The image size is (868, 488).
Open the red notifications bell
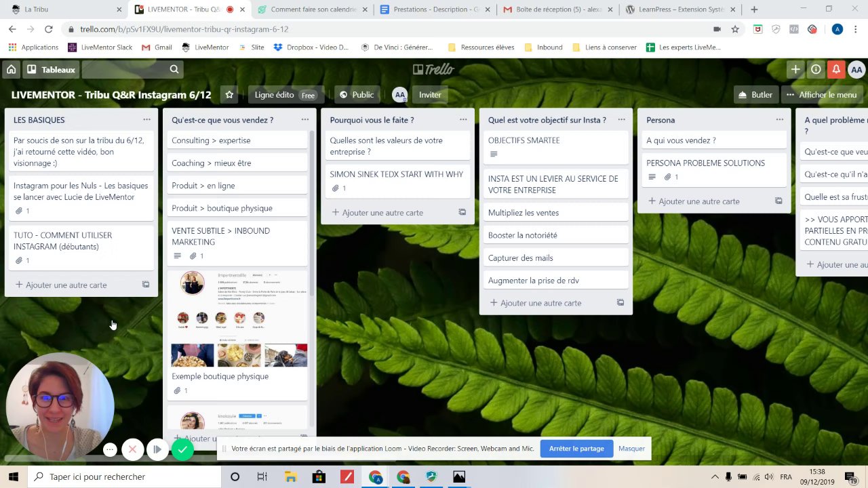click(836, 69)
